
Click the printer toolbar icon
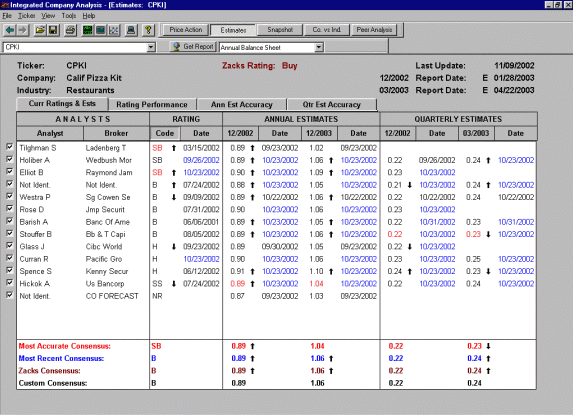70,30
